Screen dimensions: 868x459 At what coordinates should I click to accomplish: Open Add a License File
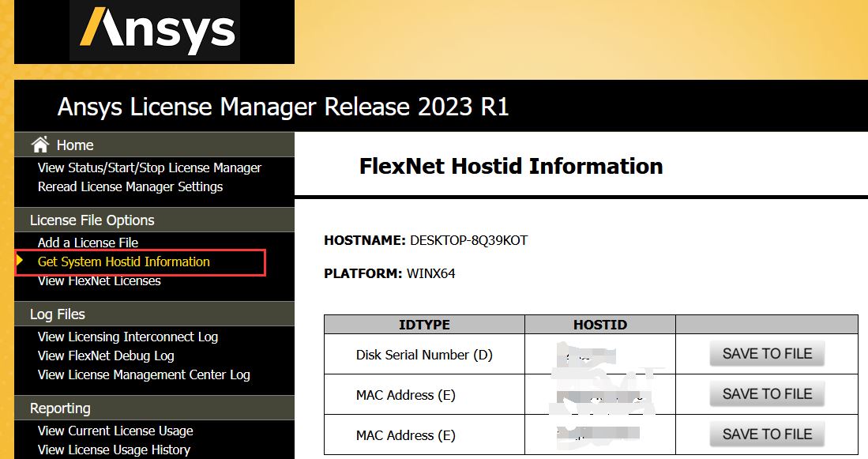click(88, 243)
